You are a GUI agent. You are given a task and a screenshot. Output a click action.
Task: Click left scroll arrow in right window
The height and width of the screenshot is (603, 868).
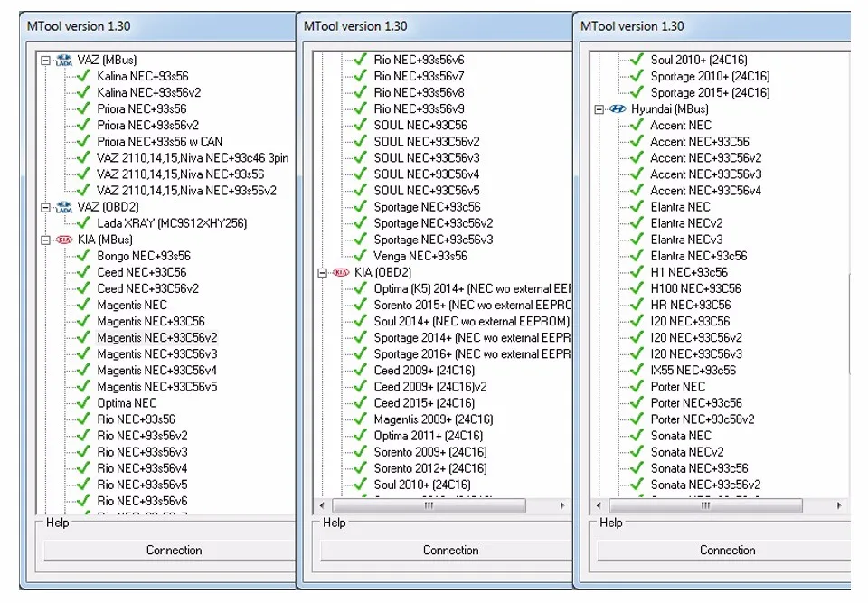(x=599, y=505)
